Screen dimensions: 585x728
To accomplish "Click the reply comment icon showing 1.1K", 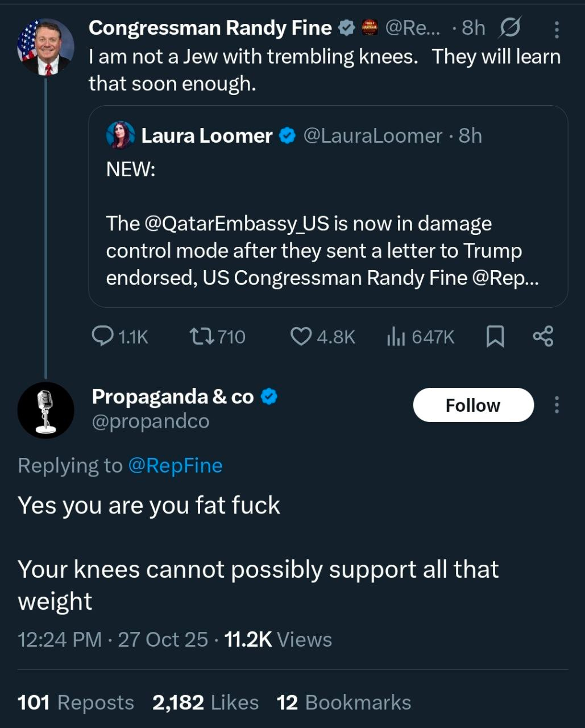I will [103, 337].
